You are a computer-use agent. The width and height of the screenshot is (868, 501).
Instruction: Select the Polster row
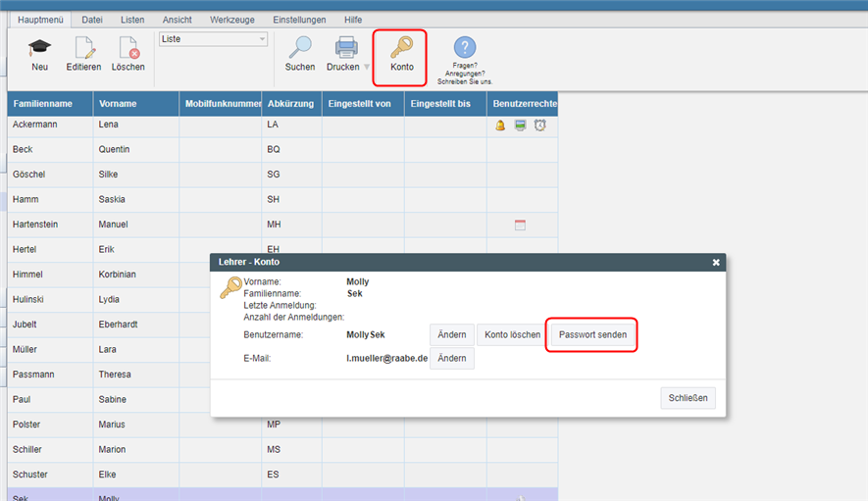pyautogui.click(x=282, y=425)
